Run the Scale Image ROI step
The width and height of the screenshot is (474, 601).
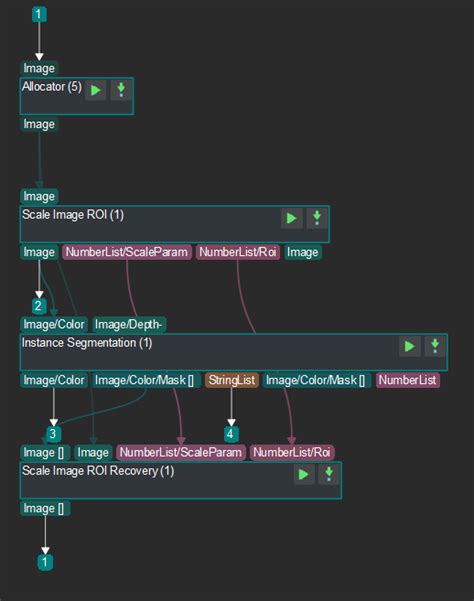(292, 218)
